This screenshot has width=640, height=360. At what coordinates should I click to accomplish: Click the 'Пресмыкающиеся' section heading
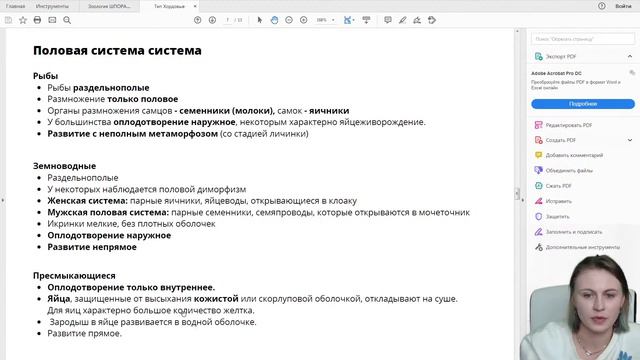[74, 276]
